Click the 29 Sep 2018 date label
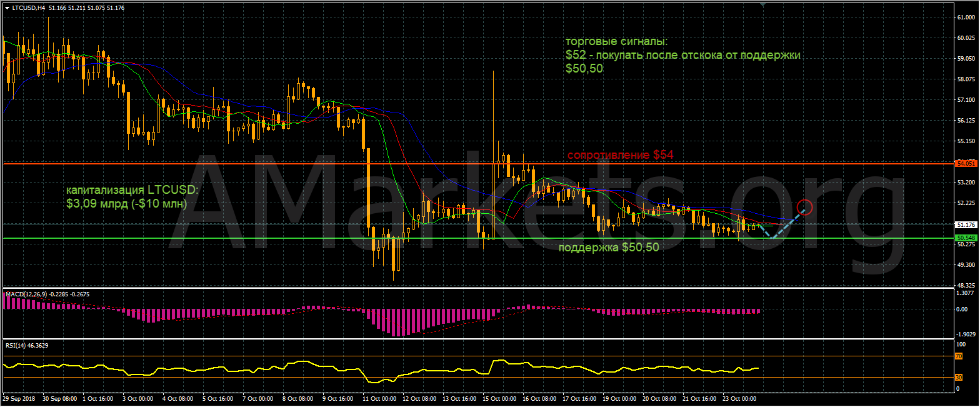The height and width of the screenshot is (407, 980). pos(18,398)
